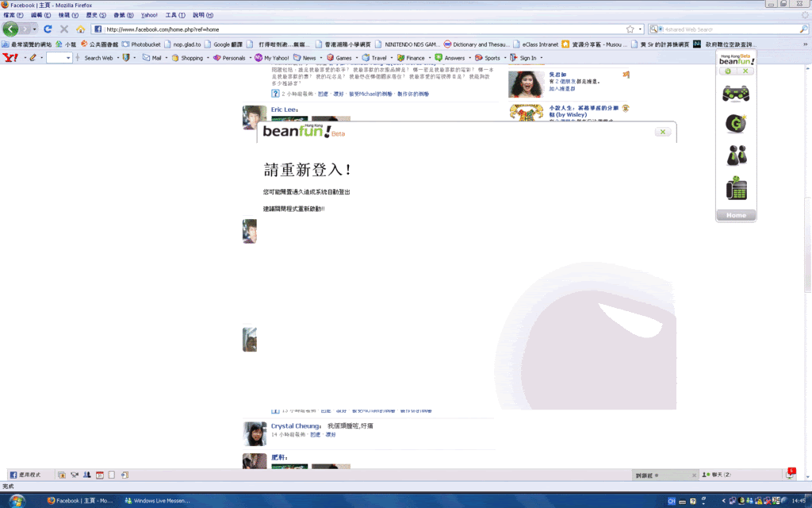
Task: Open the Google 翻譯 bookmark
Action: tap(223, 44)
